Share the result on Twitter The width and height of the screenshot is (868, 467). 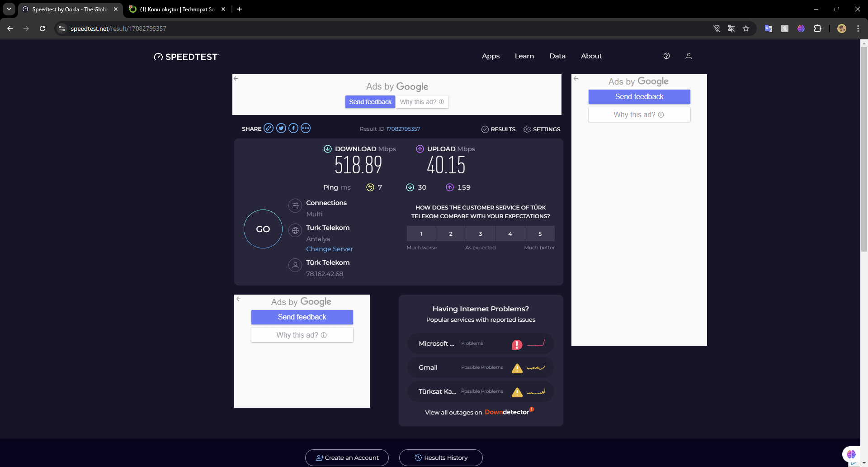click(281, 129)
